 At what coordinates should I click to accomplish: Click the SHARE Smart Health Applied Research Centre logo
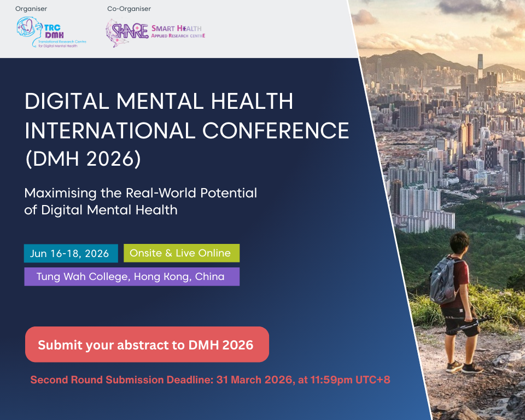tap(155, 33)
